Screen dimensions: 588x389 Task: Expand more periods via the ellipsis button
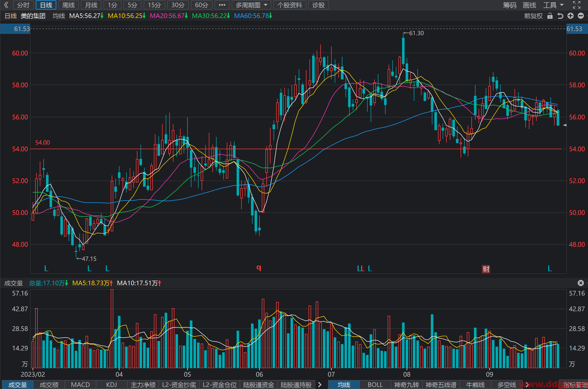pos(222,5)
